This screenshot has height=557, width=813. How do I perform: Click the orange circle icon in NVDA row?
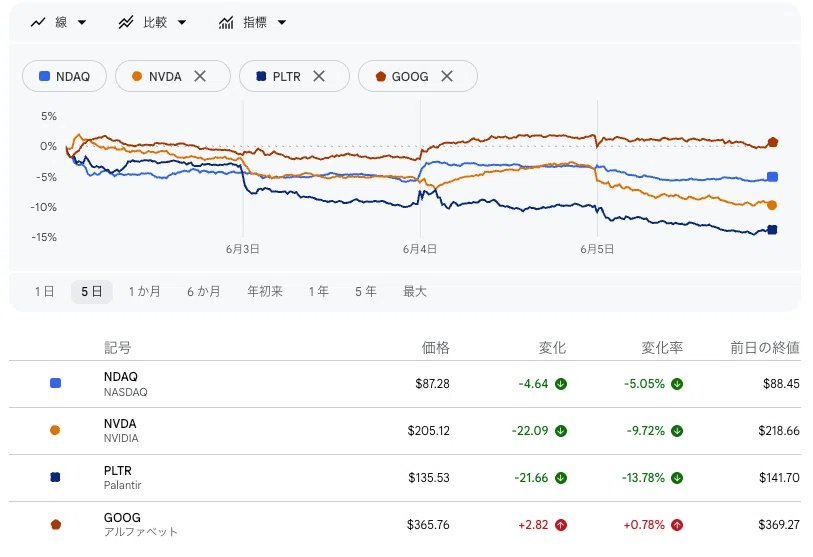point(55,430)
